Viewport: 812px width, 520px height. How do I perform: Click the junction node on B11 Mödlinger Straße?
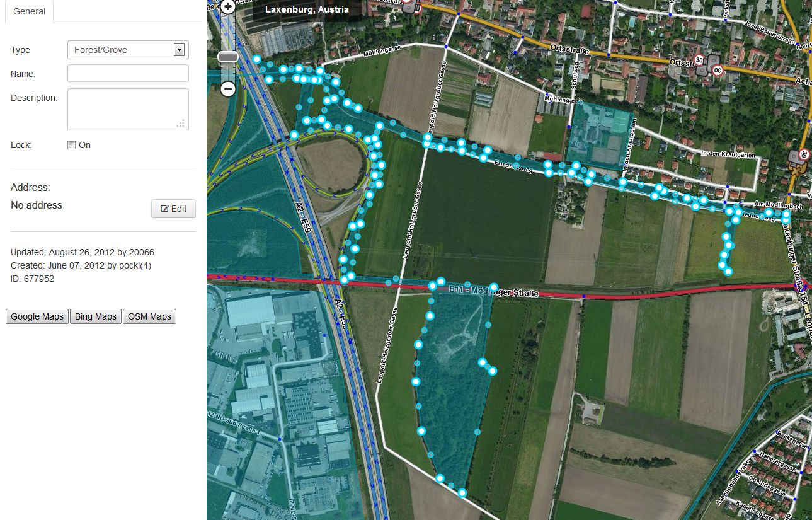584,296
